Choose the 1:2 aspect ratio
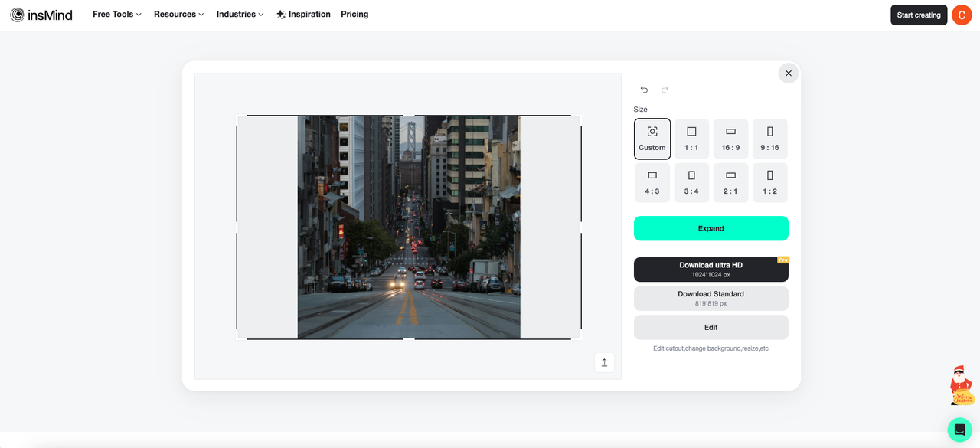Viewport: 980px width, 448px height. pyautogui.click(x=769, y=182)
